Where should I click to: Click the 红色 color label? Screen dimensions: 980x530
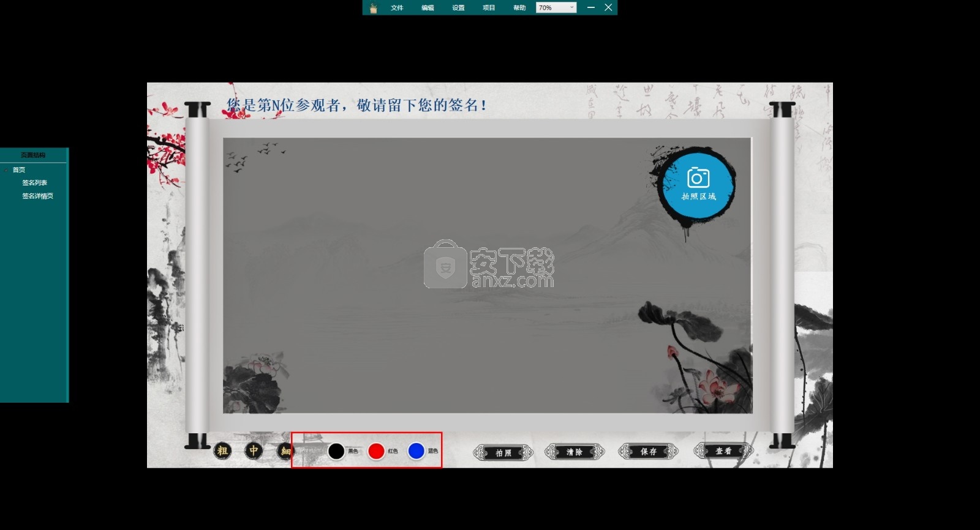click(393, 451)
